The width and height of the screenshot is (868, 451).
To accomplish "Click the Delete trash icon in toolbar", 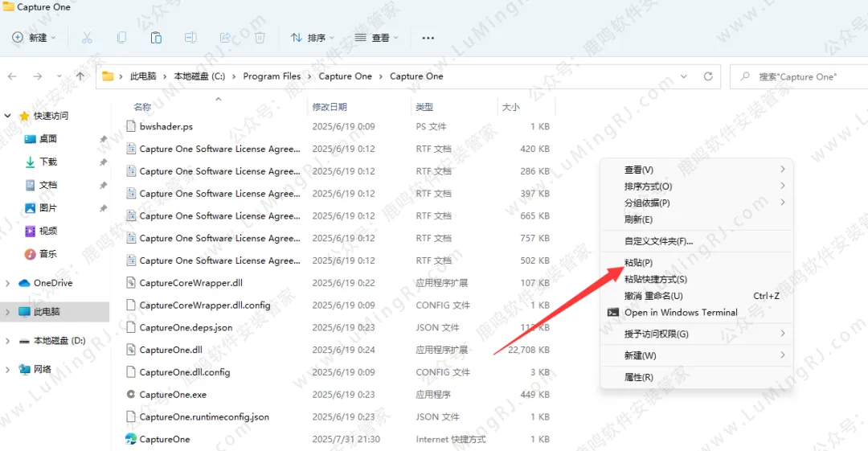I will click(260, 38).
